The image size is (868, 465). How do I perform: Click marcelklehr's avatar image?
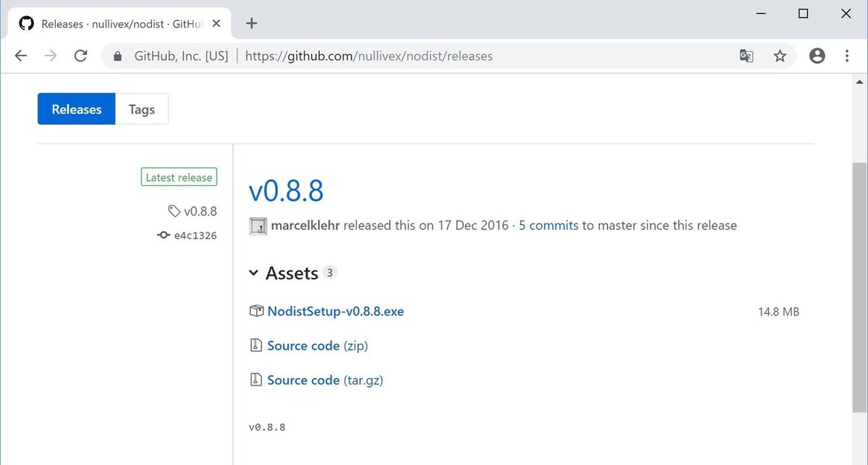tap(257, 225)
